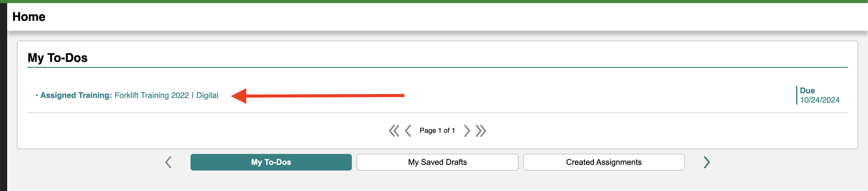The width and height of the screenshot is (868, 191).
Task: Open Forklift Training 2022 Digital link
Action: (x=167, y=95)
